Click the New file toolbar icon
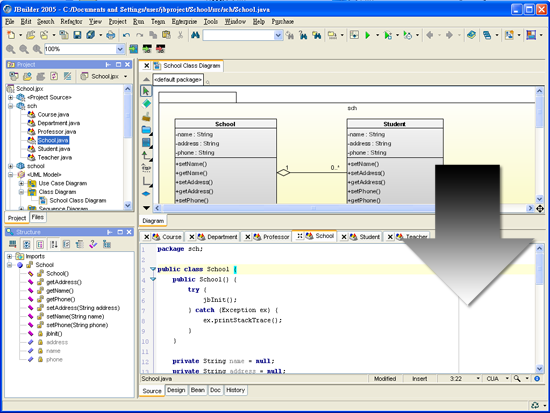 [11, 35]
